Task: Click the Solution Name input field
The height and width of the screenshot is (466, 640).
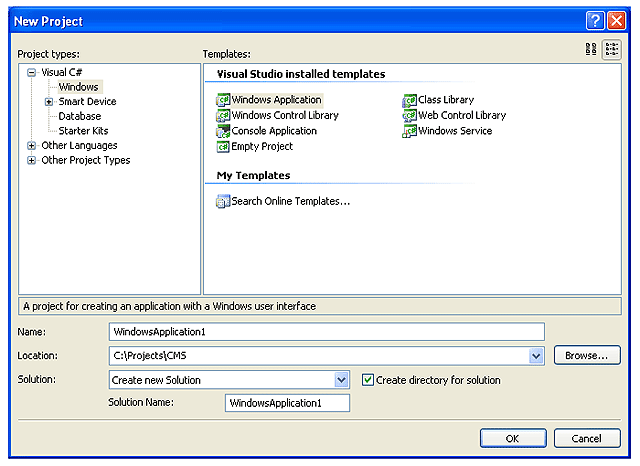Action: point(287,403)
